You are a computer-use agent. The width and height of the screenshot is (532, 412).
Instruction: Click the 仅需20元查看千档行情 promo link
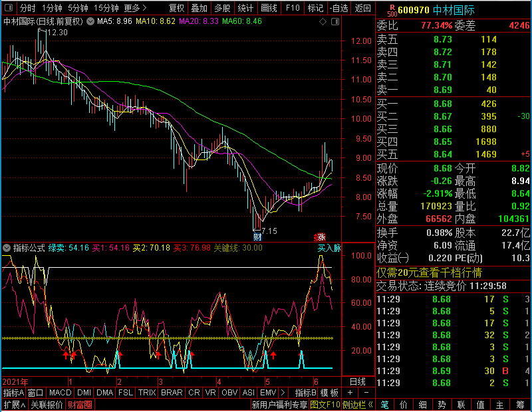tap(429, 272)
